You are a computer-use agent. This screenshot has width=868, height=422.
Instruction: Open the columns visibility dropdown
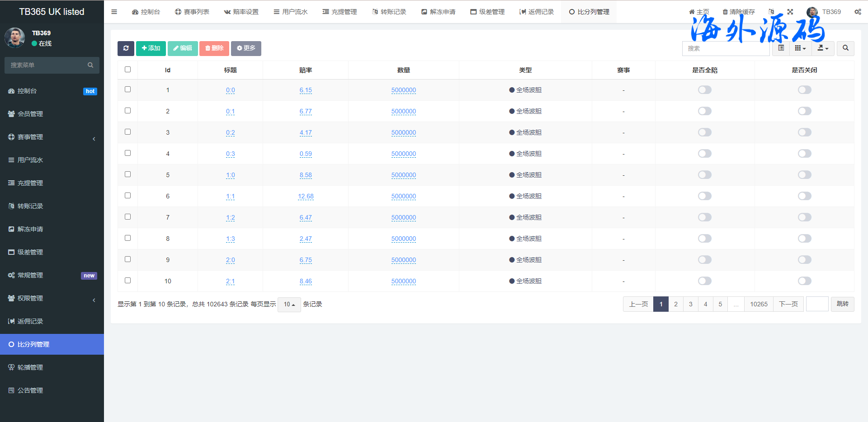800,48
